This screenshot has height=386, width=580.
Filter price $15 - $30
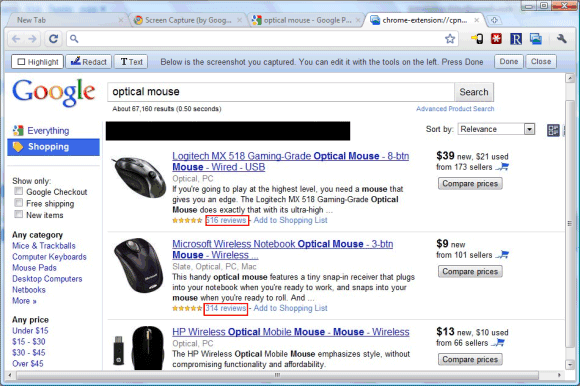pos(28,342)
